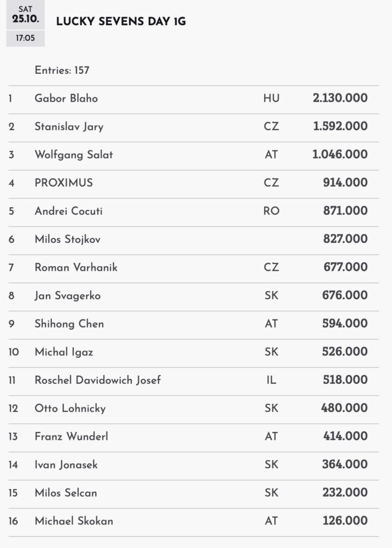
Task: Select Otto Lohnicky in the standings
Action: click(70, 408)
